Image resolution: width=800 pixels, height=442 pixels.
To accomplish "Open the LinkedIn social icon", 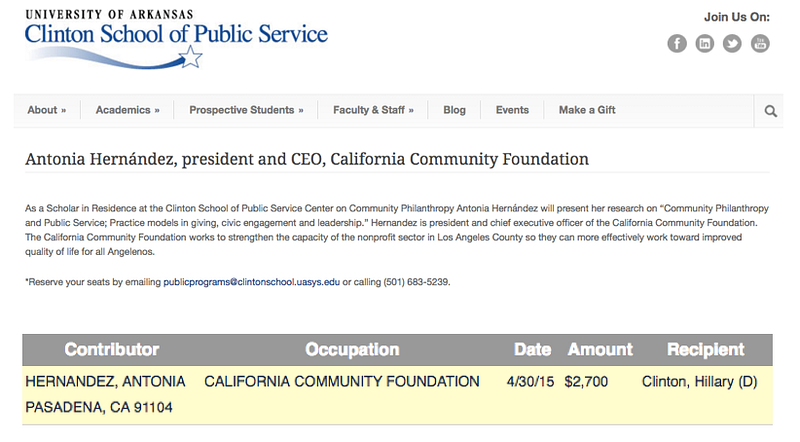I will (x=705, y=43).
